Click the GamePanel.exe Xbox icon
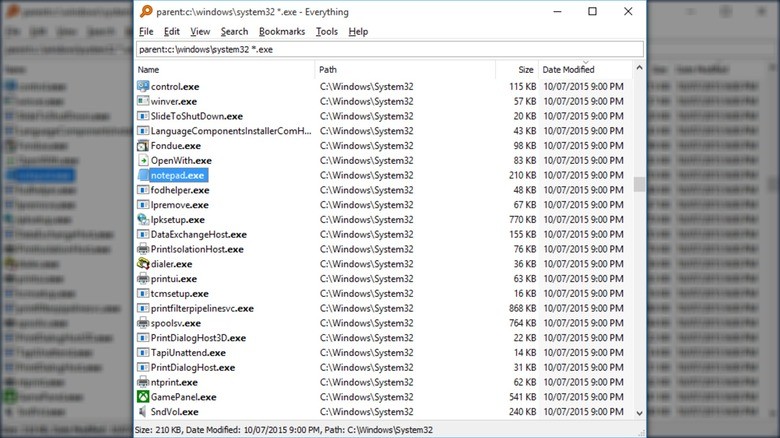The height and width of the screenshot is (438, 780). 142,397
